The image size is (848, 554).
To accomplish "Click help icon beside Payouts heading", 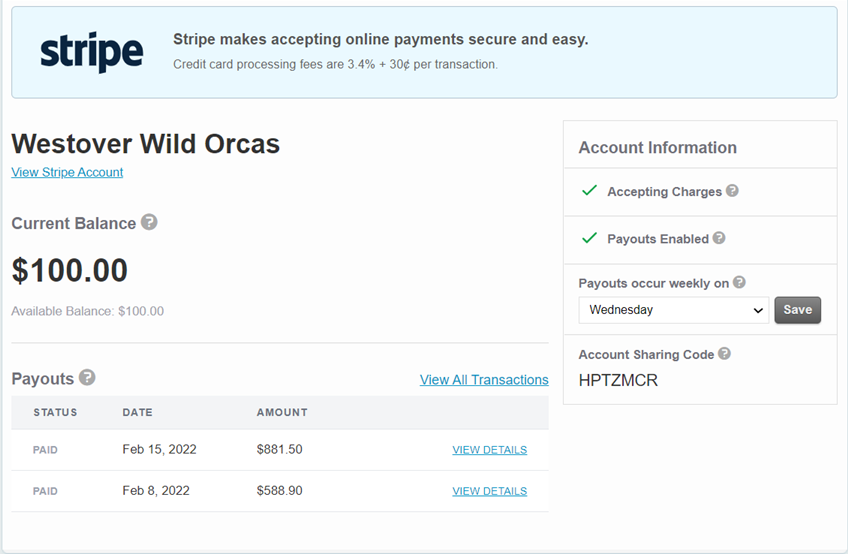I will pyautogui.click(x=87, y=377).
